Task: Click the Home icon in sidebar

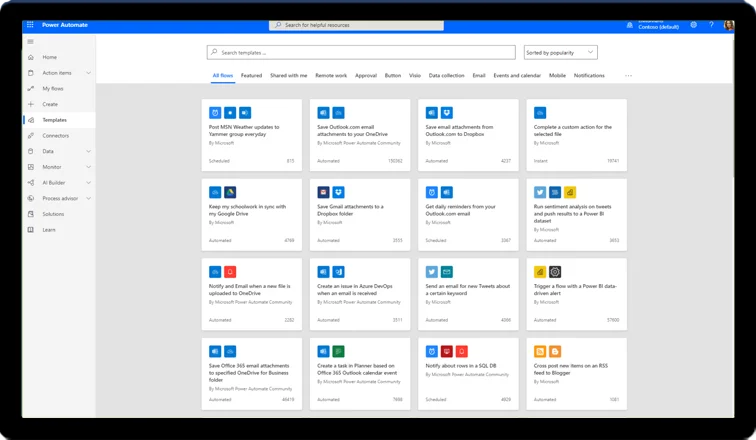Action: tap(31, 57)
